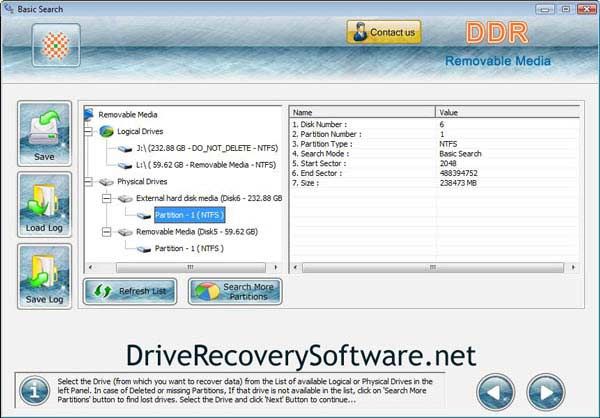Click the value '488394752'

[458, 173]
